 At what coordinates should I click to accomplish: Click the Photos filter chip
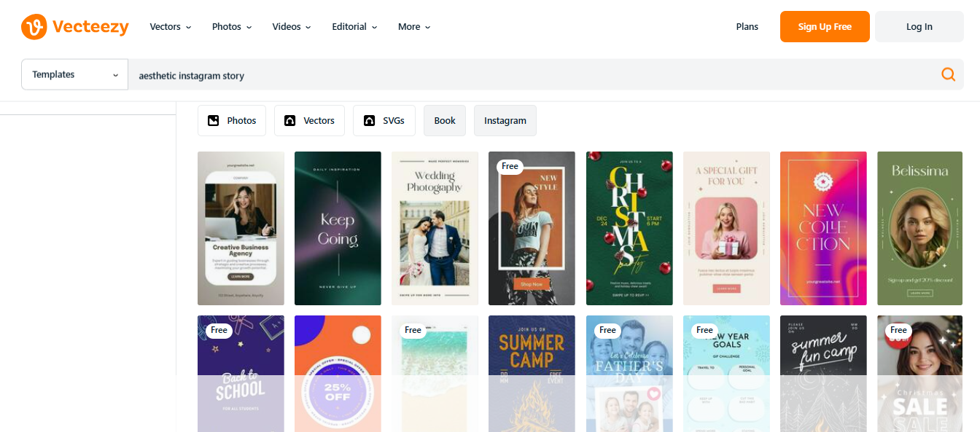[x=232, y=121]
